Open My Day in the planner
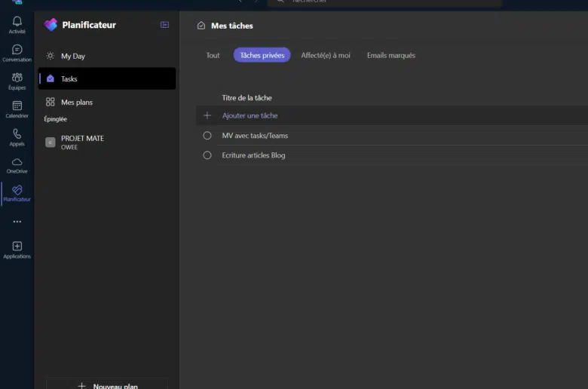This screenshot has height=389, width=588. [x=73, y=56]
